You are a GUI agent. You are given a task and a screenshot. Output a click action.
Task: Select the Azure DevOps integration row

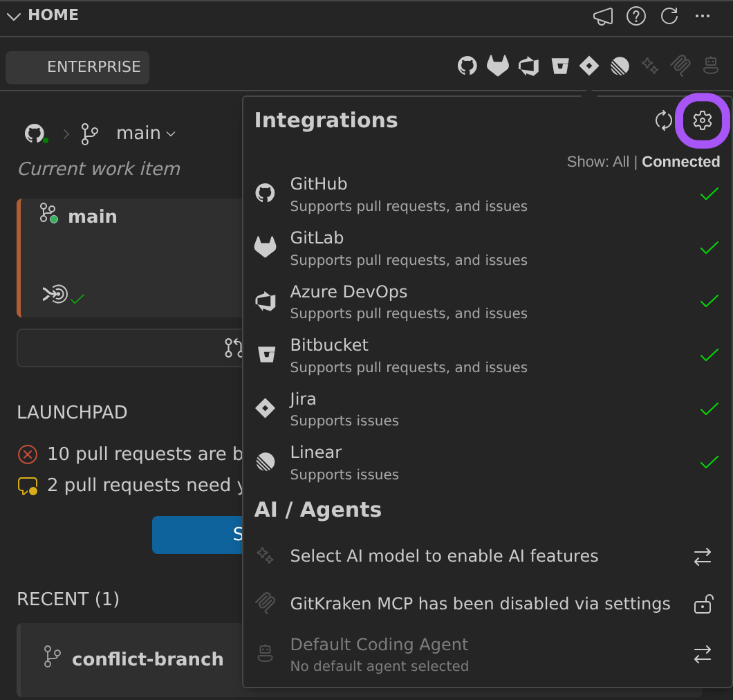(487, 302)
